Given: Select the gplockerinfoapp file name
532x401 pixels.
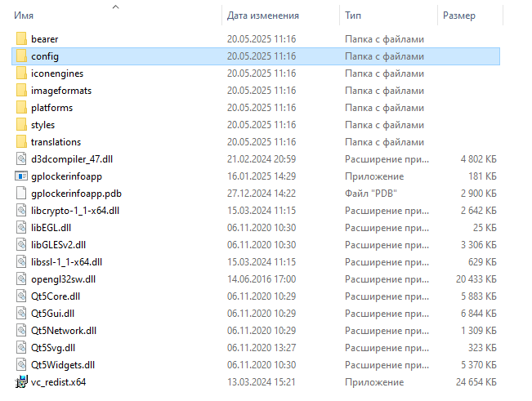Looking at the screenshot, I should click(66, 176).
